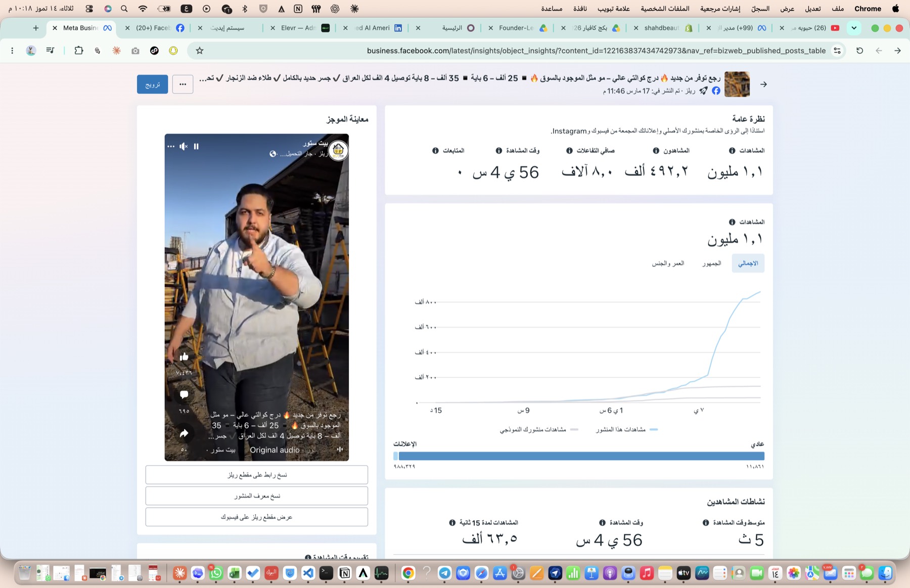Pause the reel preview video

196,147
